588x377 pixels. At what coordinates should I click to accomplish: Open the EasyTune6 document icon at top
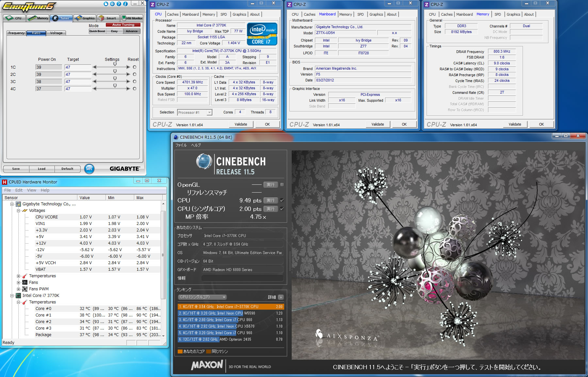(106, 4)
